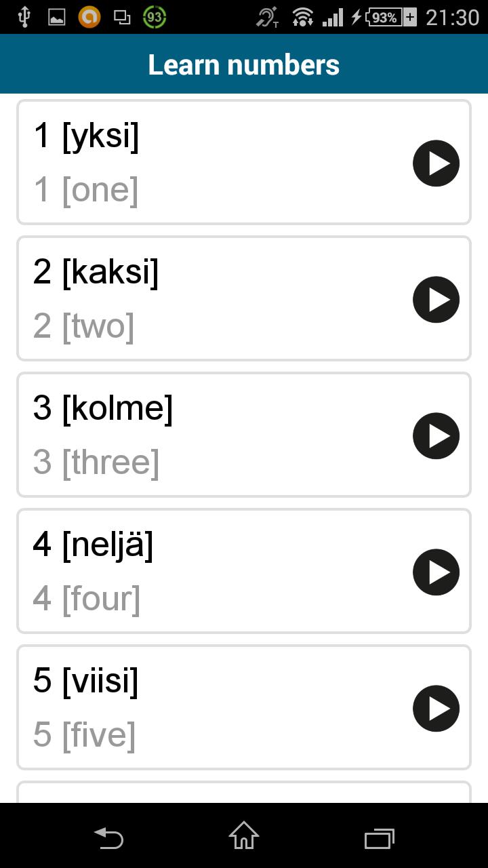This screenshot has width=488, height=868.
Task: Go to Android home screen
Action: click(244, 835)
